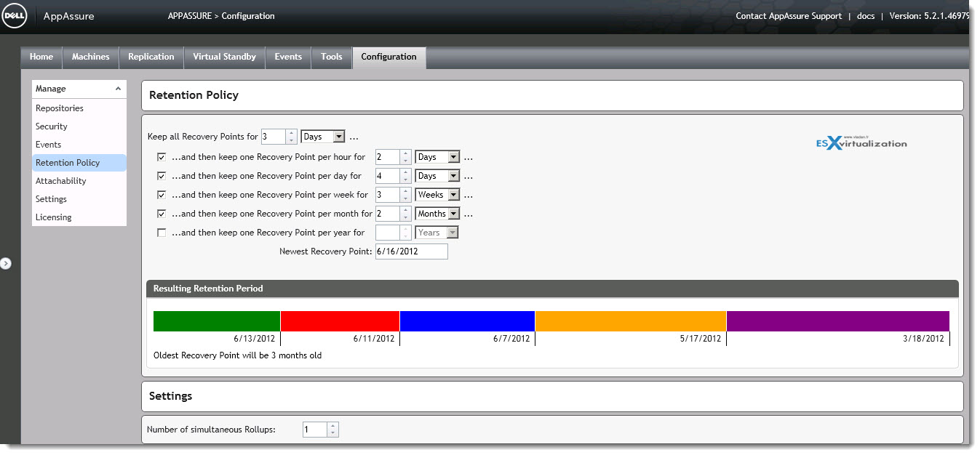
Task: Decrease the Number of simultaneous Rollups
Action: point(332,433)
